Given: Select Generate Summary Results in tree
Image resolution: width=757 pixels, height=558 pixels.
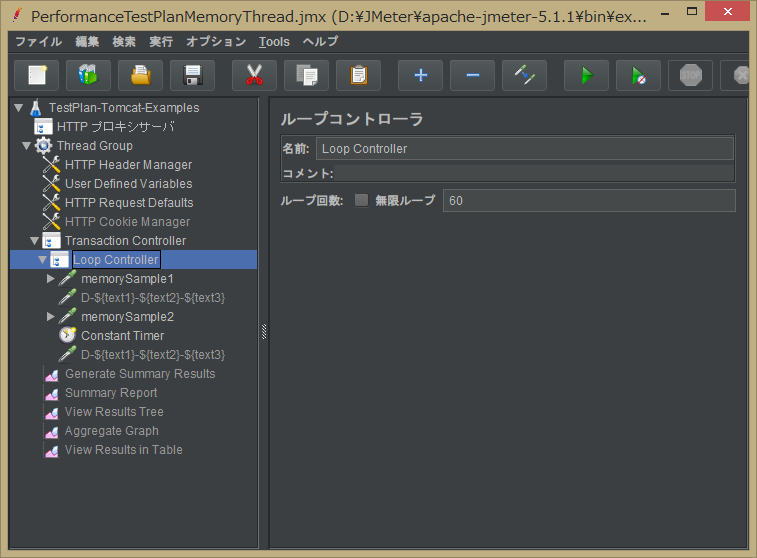Looking at the screenshot, I should [140, 374].
